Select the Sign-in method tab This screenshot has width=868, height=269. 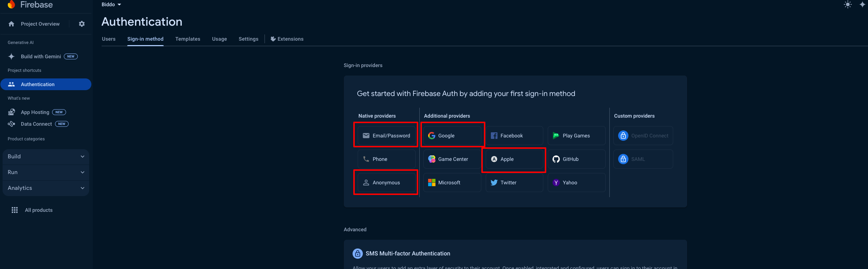pos(145,39)
